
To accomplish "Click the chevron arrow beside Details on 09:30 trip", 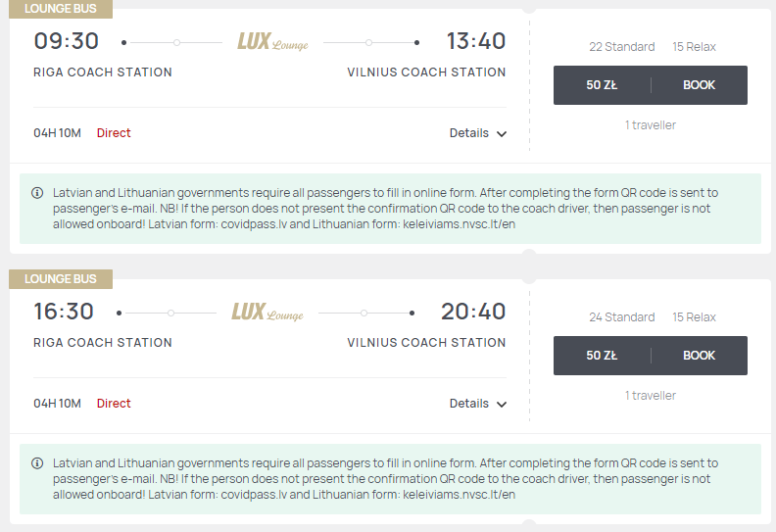I will [502, 133].
